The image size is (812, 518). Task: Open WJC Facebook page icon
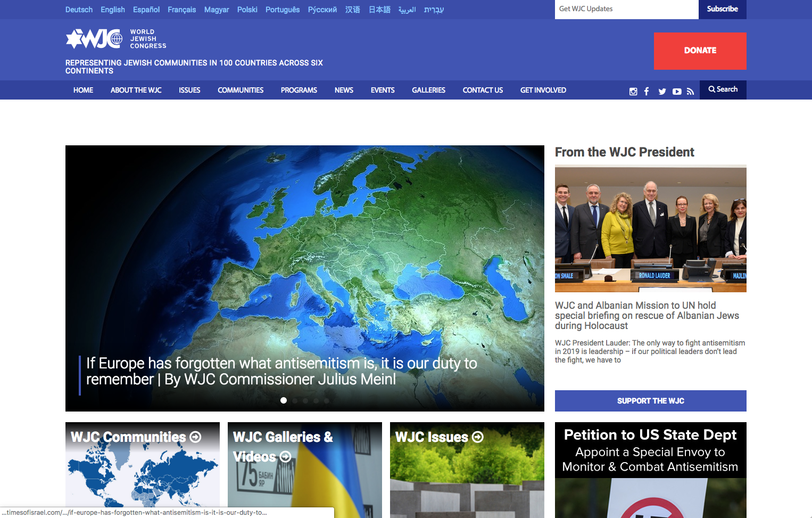click(647, 92)
